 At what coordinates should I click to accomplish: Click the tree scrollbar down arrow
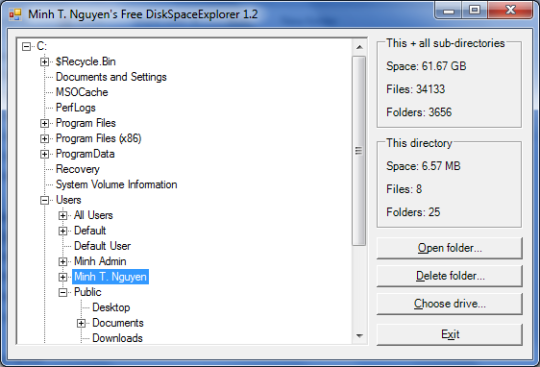coord(359,336)
